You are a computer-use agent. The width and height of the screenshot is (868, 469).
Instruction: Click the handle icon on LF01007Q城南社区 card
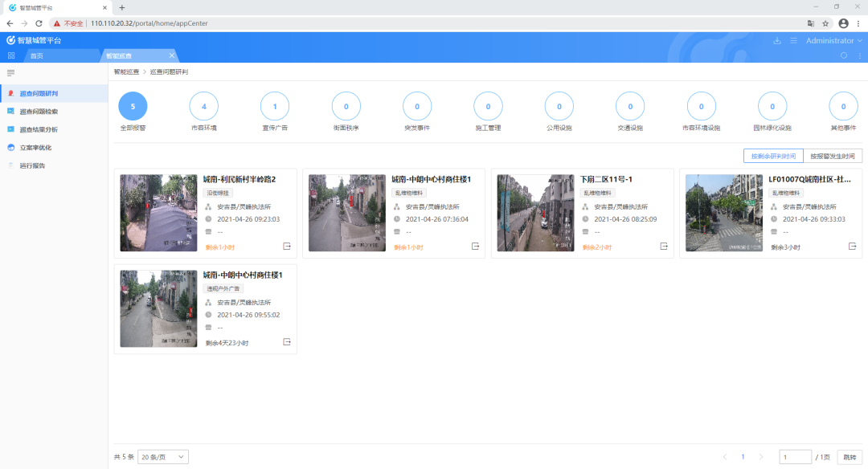pyautogui.click(x=853, y=246)
